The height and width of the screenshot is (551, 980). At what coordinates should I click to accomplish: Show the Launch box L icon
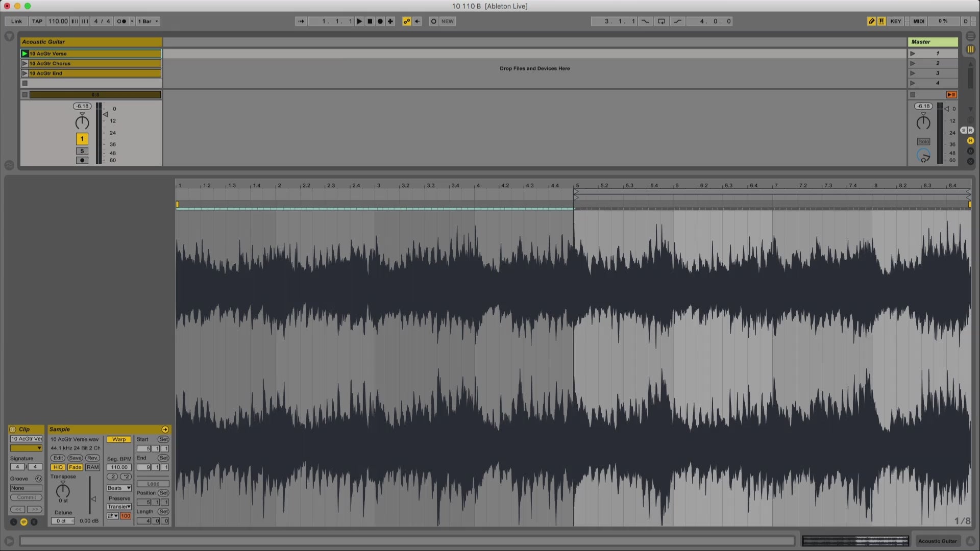(13, 522)
